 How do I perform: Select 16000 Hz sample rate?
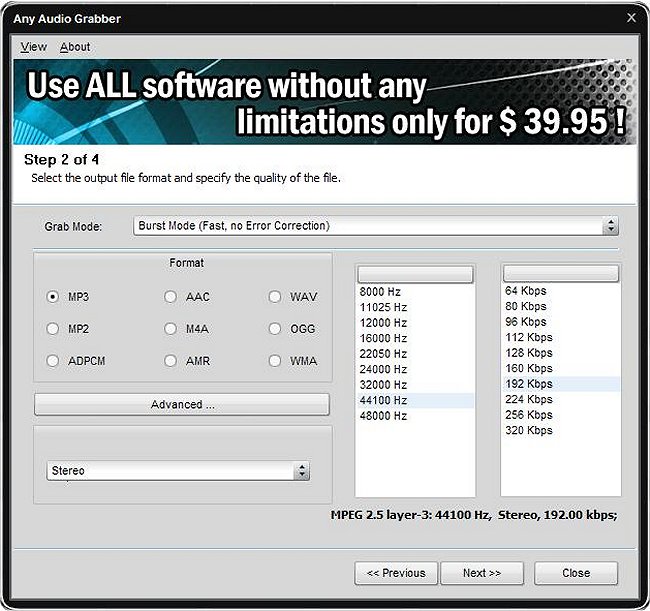click(415, 338)
